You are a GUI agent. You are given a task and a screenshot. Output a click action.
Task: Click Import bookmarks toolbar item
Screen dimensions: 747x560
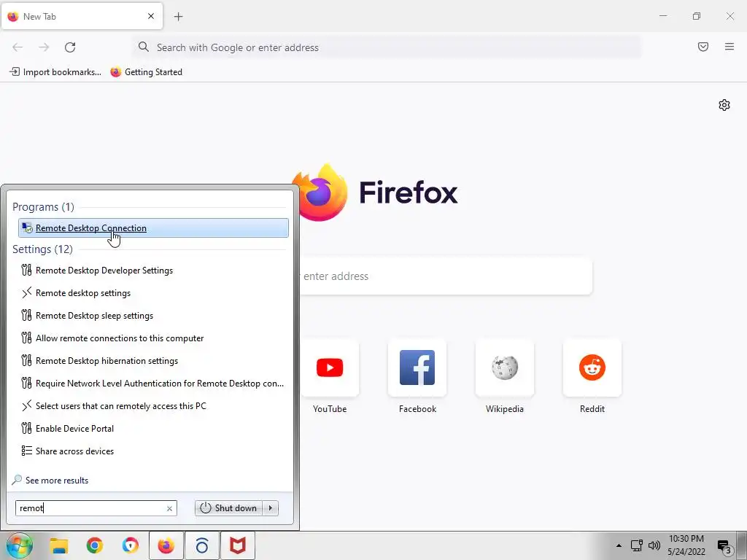click(55, 72)
